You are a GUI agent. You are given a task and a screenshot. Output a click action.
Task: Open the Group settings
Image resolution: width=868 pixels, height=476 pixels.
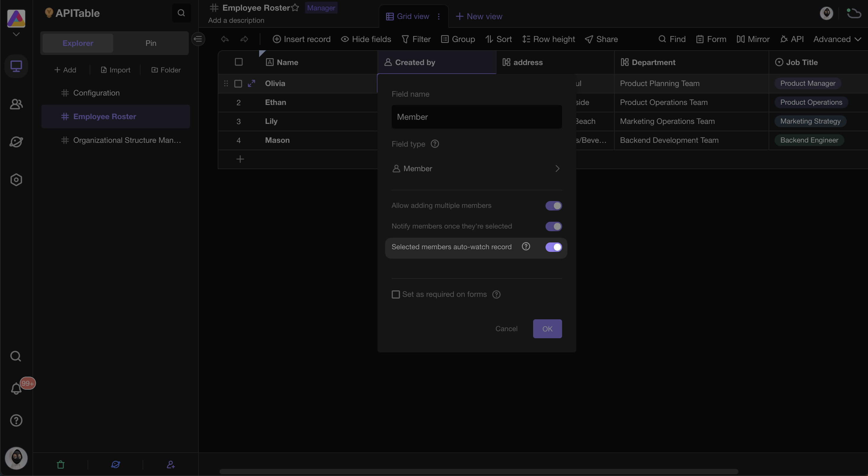(463, 39)
